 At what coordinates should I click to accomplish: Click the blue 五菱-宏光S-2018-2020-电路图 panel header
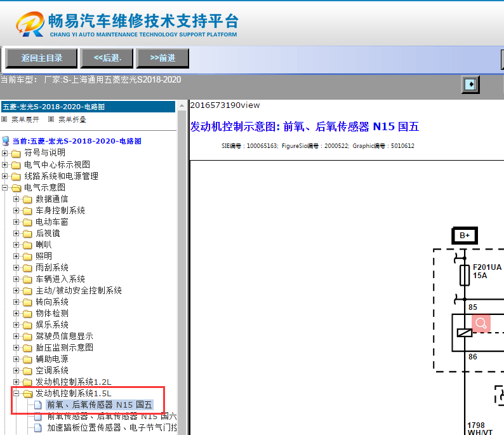coord(88,107)
